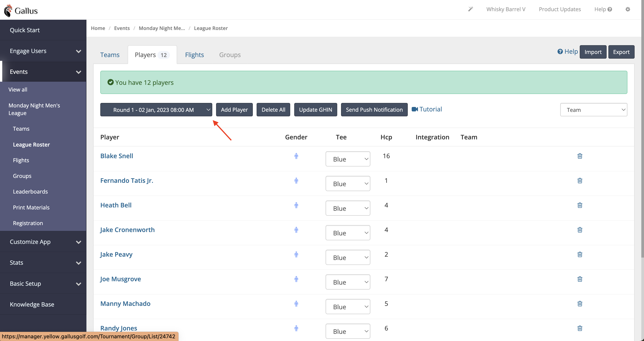
Task: Delete Jake Cronenworth with trash icon
Action: (580, 230)
